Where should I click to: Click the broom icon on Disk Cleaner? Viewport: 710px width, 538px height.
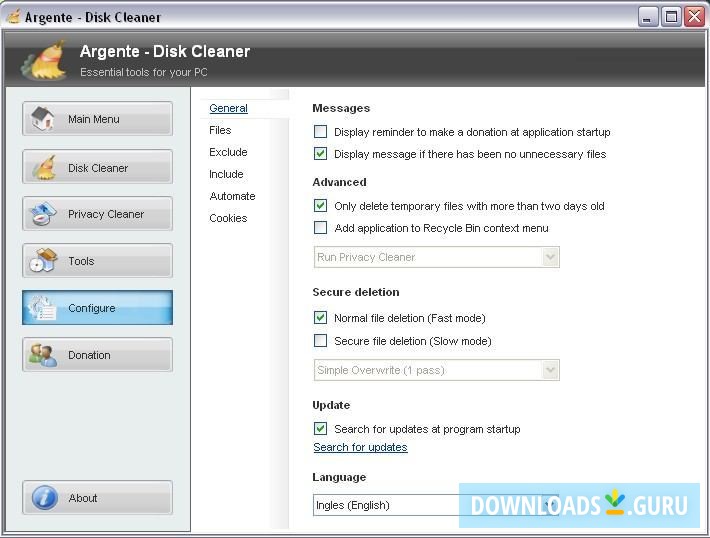(43, 167)
